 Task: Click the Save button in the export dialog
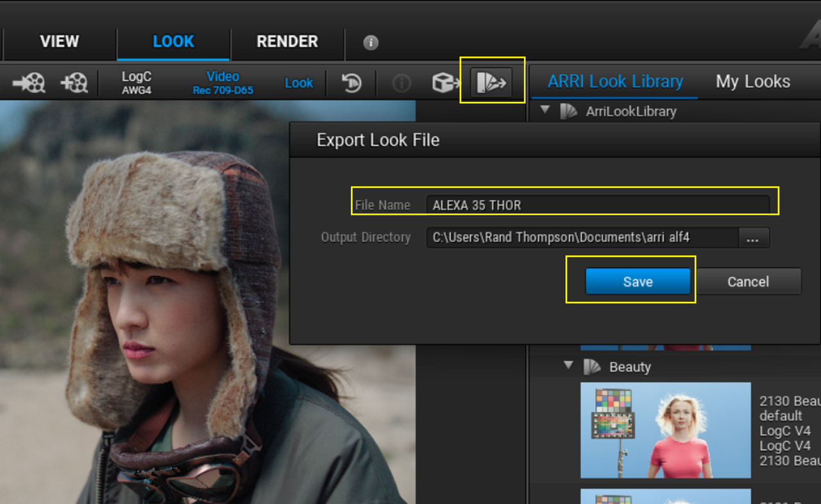(x=638, y=281)
